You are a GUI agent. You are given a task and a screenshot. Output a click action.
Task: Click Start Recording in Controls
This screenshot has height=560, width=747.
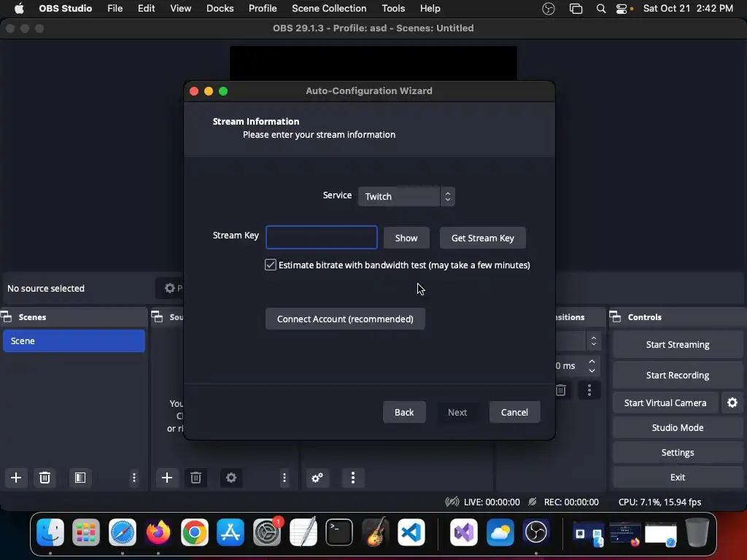678,375
